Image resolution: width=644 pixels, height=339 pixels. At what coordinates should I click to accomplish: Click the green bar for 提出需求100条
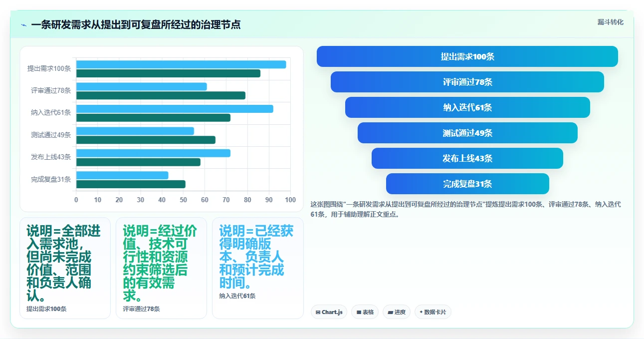[168, 73]
